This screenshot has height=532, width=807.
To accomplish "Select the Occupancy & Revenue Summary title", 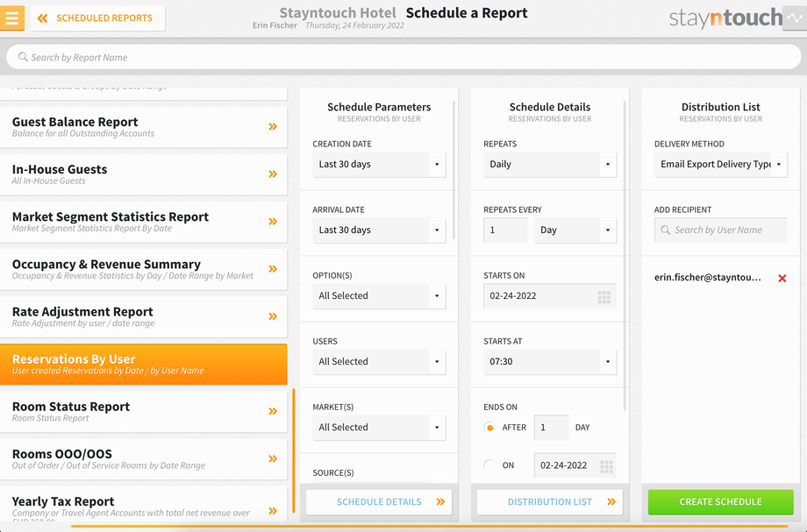I will pyautogui.click(x=106, y=264).
